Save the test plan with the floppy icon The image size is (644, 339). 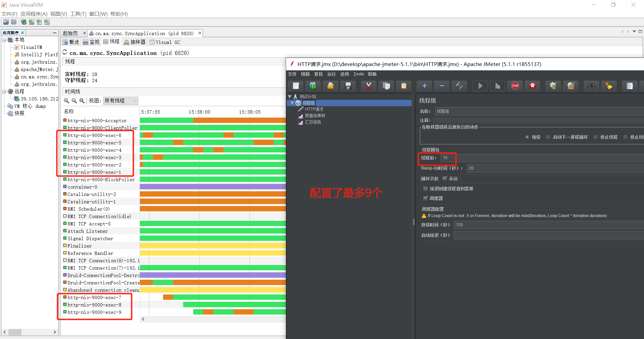point(348,86)
